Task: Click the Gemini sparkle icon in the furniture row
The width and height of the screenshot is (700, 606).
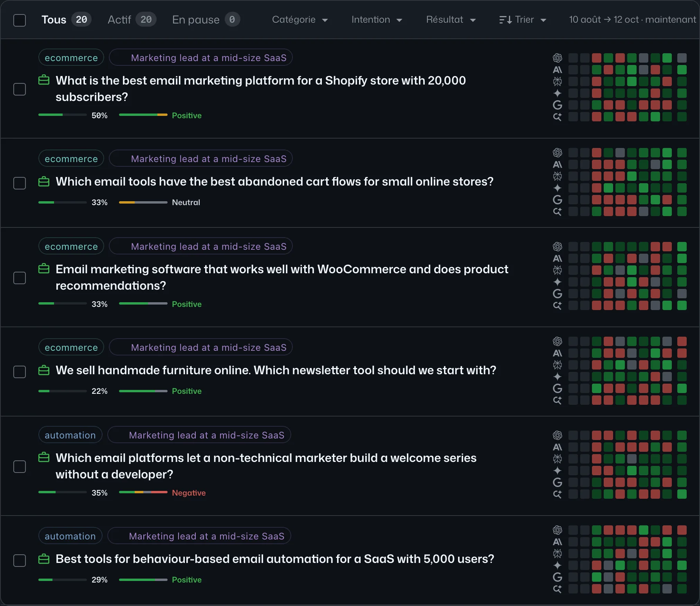Action: 557,377
